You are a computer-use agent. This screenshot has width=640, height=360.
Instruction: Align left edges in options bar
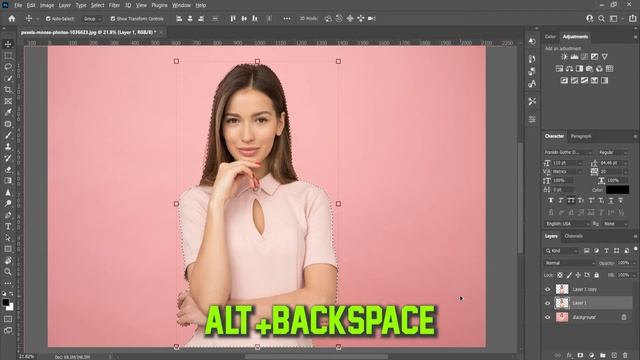click(x=179, y=18)
